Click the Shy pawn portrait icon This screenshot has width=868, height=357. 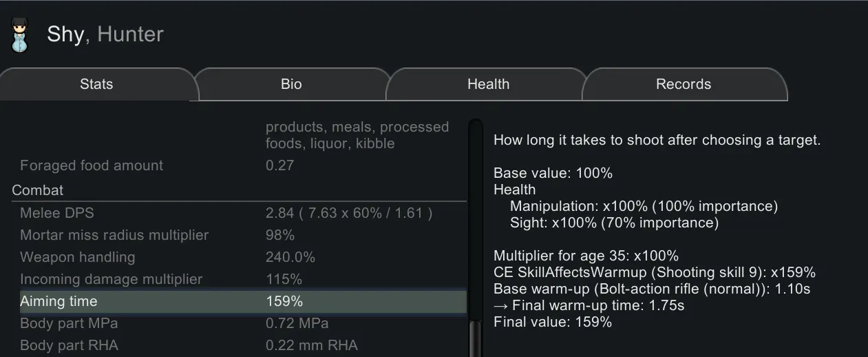19,35
